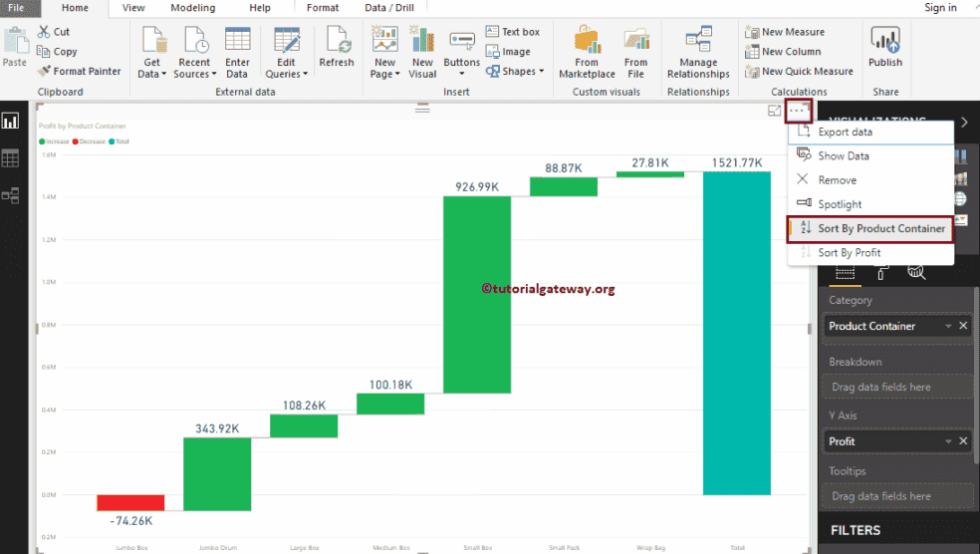
Task: Click New Measure
Action: [785, 31]
